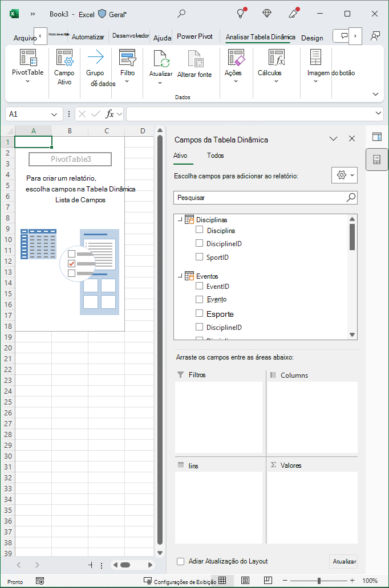The width and height of the screenshot is (389, 588).
Task: Open the Filtro ribbon icon
Action: point(127,58)
